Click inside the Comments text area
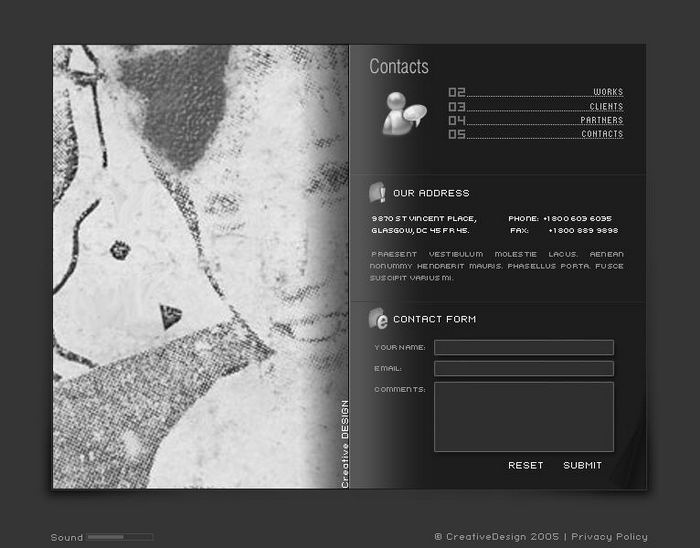 (523, 416)
